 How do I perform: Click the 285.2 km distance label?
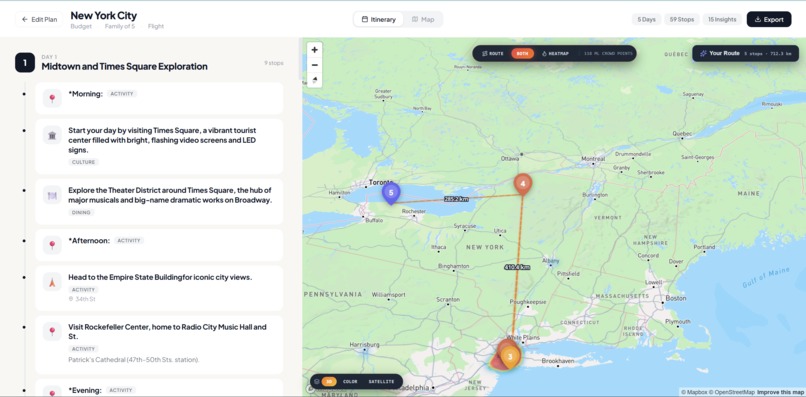click(x=456, y=198)
